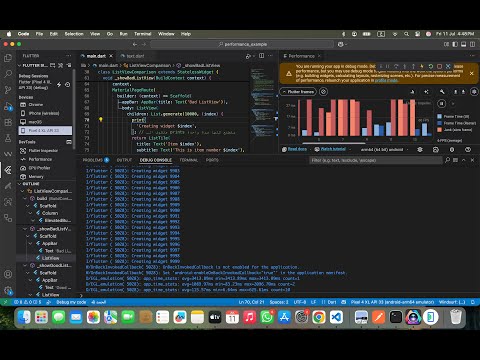This screenshot has width=480, height=360.
Task: Select the macOS device
Action: tap(35, 122)
